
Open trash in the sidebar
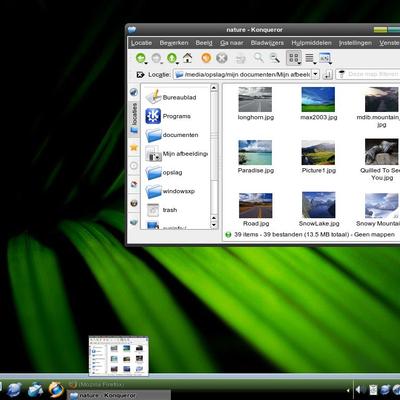click(x=162, y=210)
